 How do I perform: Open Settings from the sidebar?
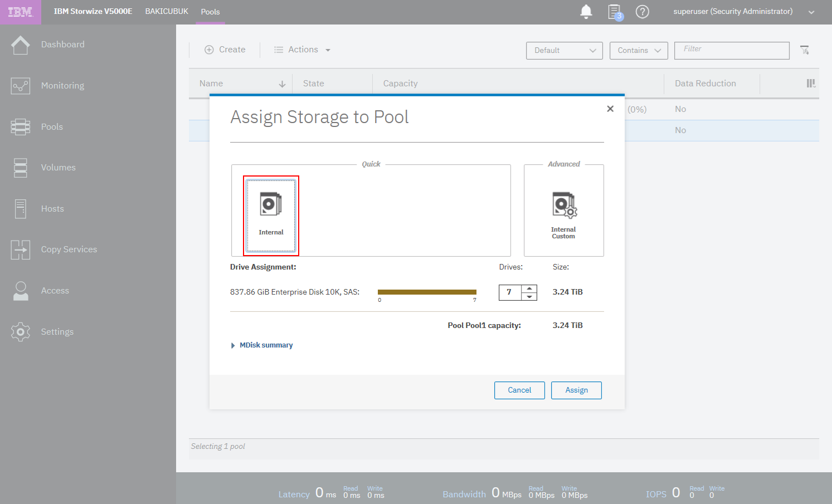tap(57, 332)
